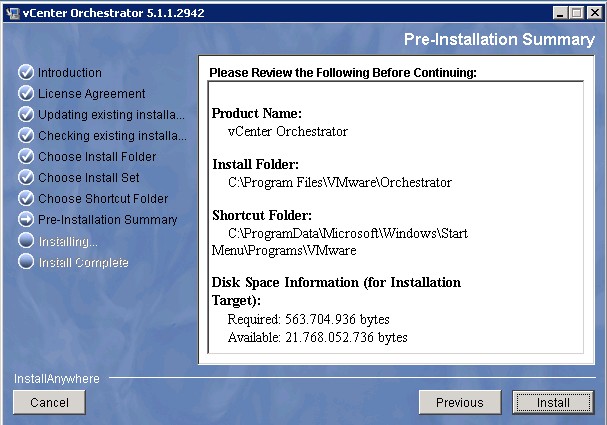Click the arrow icon beside Pre-Installation Summary step
Image resolution: width=607 pixels, height=425 pixels.
(26, 220)
